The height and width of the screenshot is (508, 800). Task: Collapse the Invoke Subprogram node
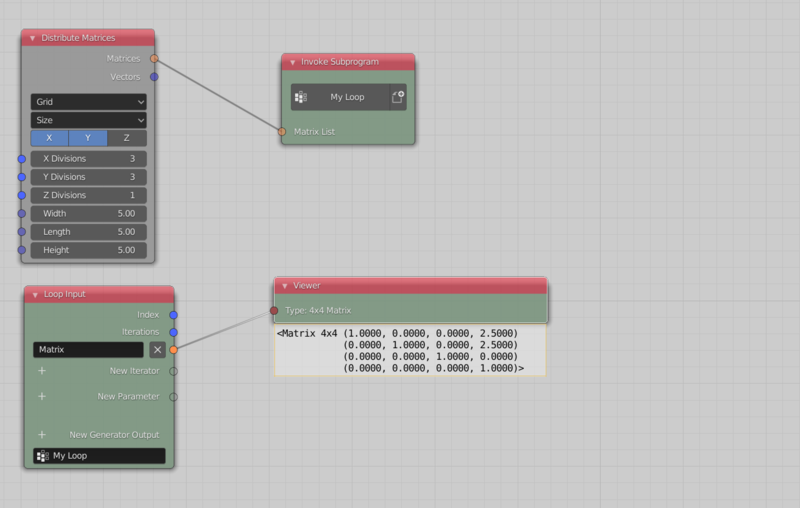coord(292,62)
